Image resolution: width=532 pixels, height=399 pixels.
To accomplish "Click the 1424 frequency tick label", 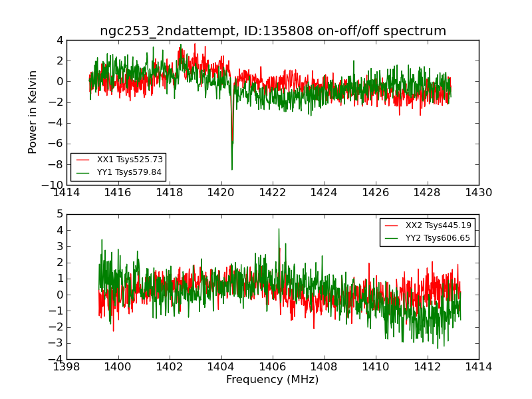I will click(324, 193).
